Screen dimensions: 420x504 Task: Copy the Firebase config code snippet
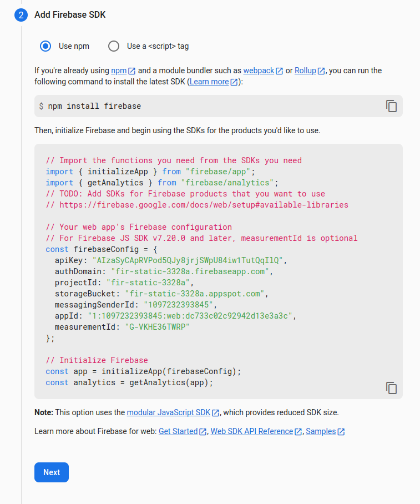(x=391, y=388)
